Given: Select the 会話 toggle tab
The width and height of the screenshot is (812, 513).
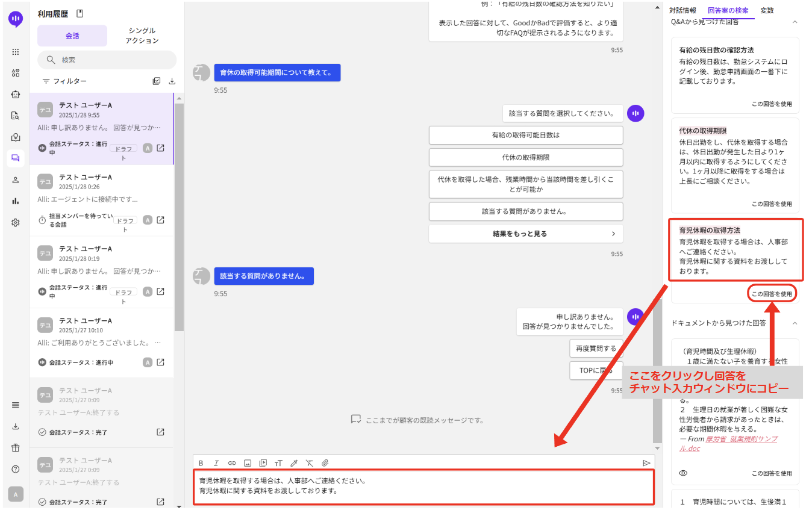Looking at the screenshot, I should tap(72, 36).
